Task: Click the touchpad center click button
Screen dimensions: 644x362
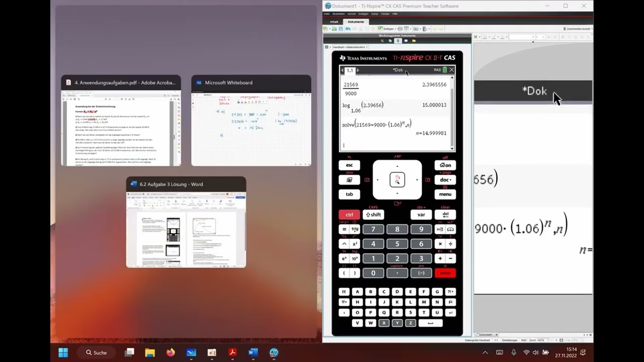Action: (x=397, y=179)
